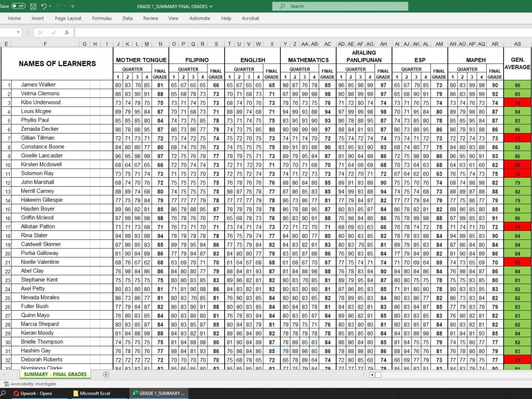Click the Undo arrow icon
The height and width of the screenshot is (399, 532).
(44, 6)
